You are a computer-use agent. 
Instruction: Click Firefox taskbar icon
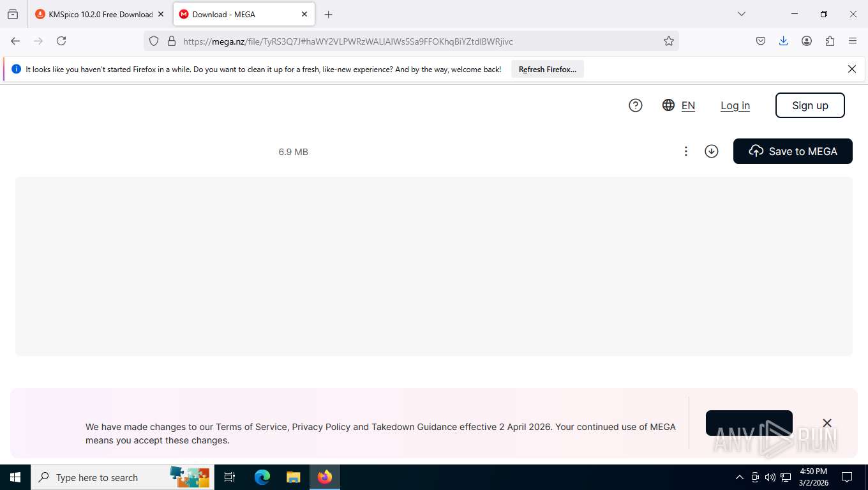[325, 477]
